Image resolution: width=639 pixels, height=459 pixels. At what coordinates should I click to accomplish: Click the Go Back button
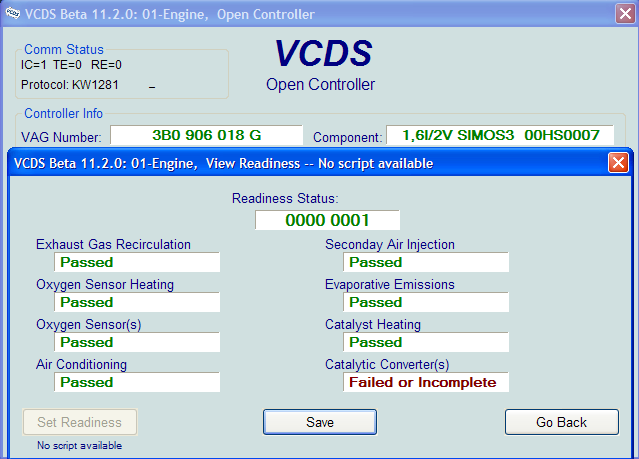pyautogui.click(x=562, y=422)
